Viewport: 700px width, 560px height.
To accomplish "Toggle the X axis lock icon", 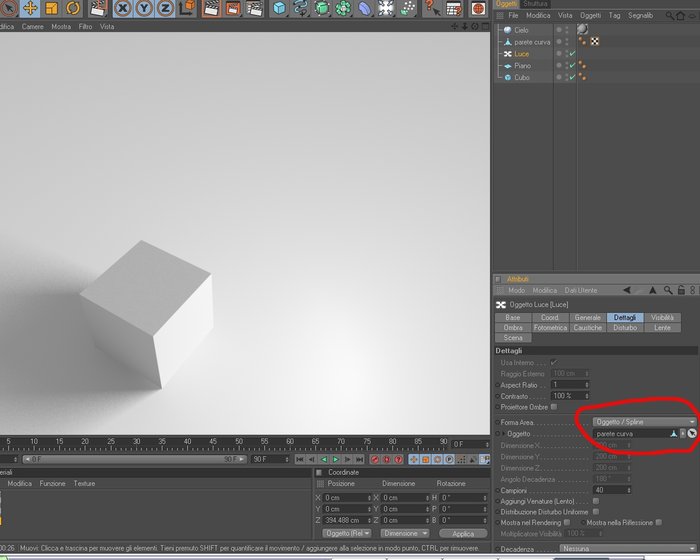I will [123, 8].
